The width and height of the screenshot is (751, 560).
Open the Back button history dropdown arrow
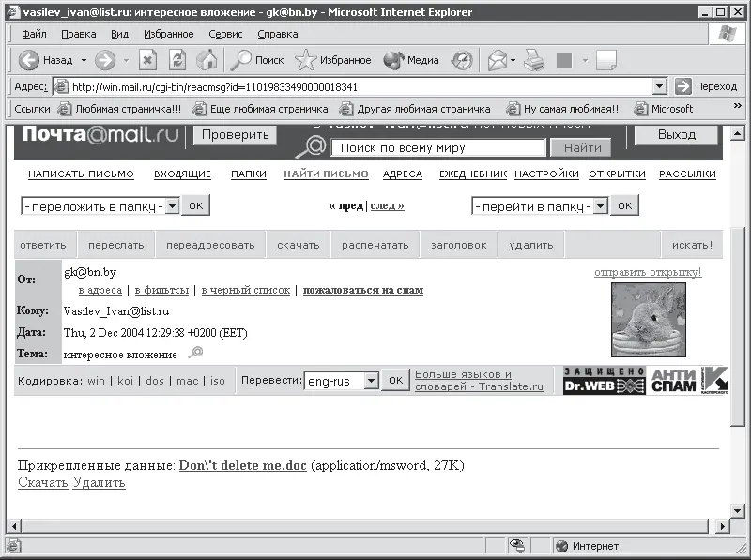point(84,60)
